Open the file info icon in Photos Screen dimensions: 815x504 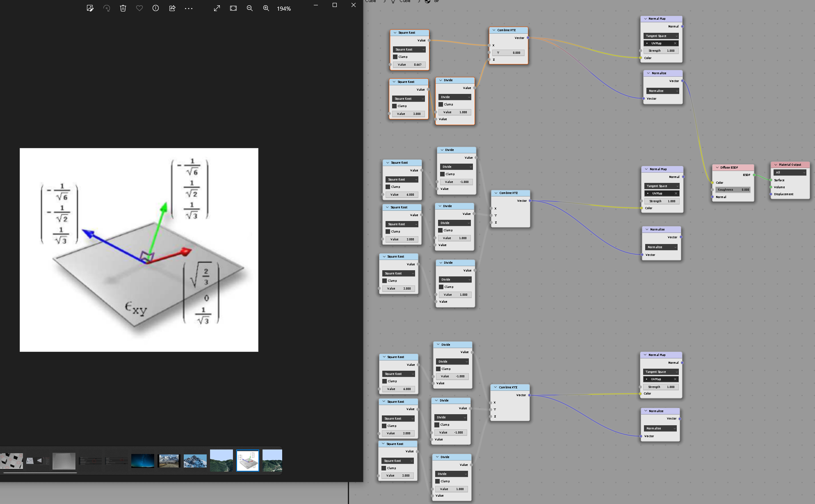click(x=155, y=8)
